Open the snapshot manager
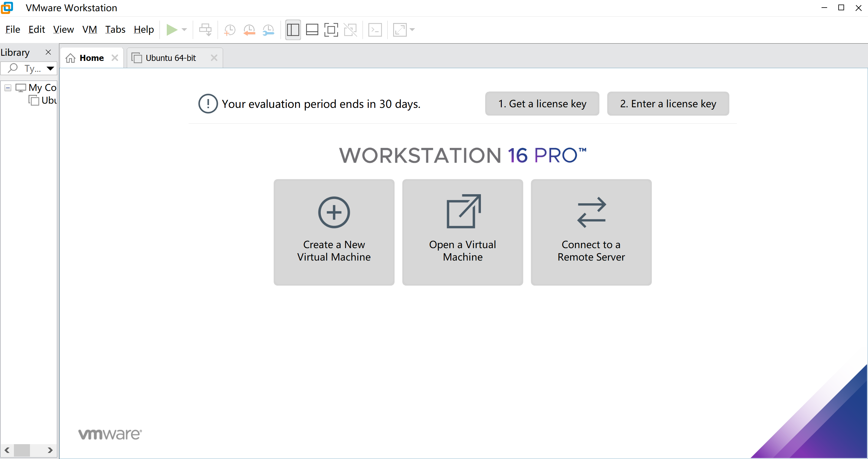Viewport: 868px width, 459px height. click(268, 30)
